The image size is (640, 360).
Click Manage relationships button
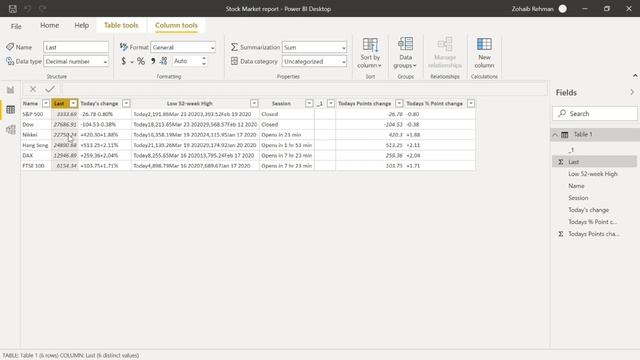[445, 53]
